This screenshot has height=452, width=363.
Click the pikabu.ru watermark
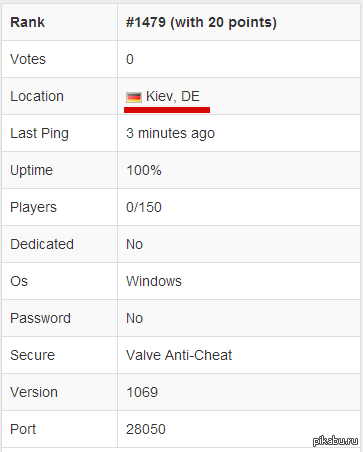(x=335, y=441)
